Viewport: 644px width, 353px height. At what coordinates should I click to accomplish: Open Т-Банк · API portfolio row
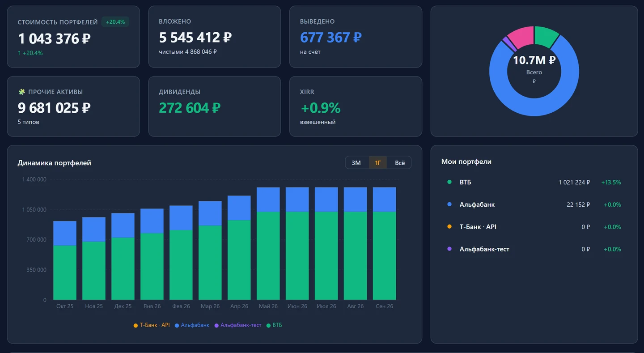click(x=534, y=227)
